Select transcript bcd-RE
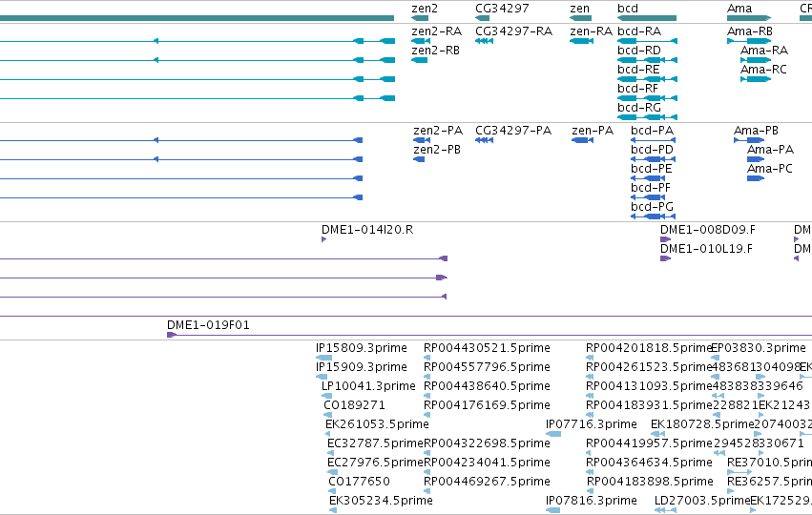 tap(638, 70)
